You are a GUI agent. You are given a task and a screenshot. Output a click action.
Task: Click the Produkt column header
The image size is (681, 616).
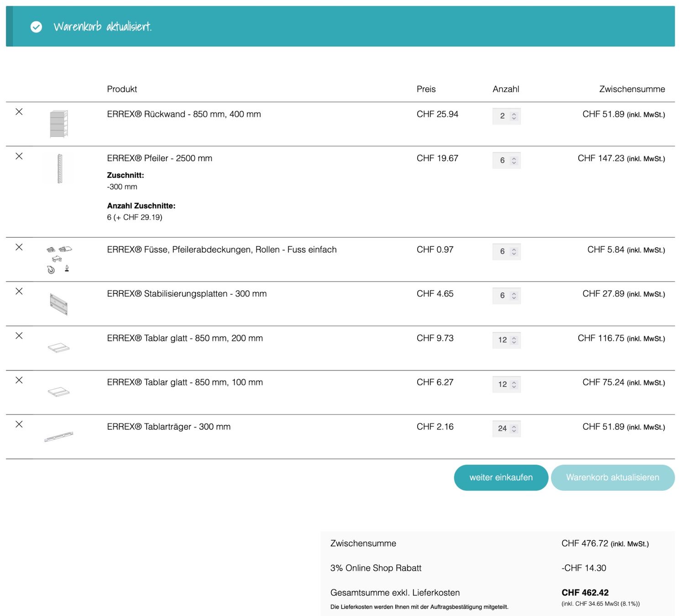point(122,89)
